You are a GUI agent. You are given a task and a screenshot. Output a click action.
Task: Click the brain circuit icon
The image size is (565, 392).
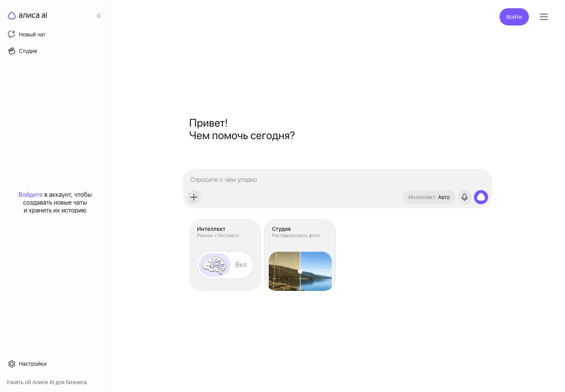pos(215,265)
